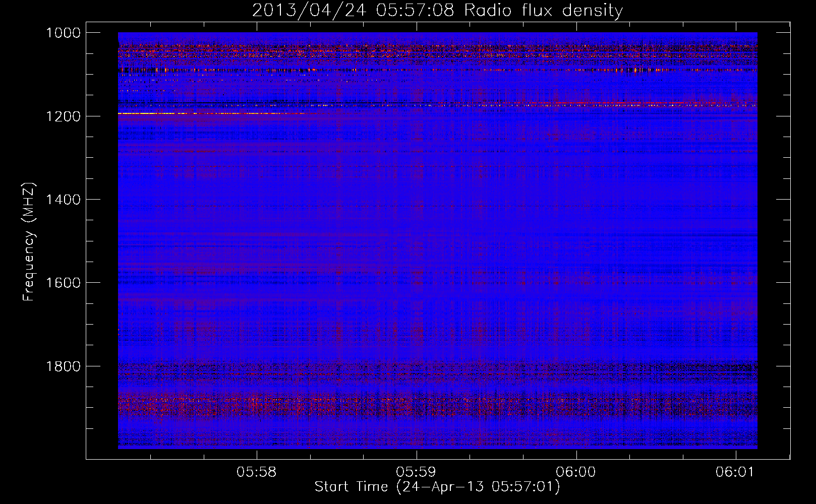The width and height of the screenshot is (816, 504).
Task: Click the 'Start Time (24-Apr-13 05:57:01)' axis title
Action: point(437,487)
